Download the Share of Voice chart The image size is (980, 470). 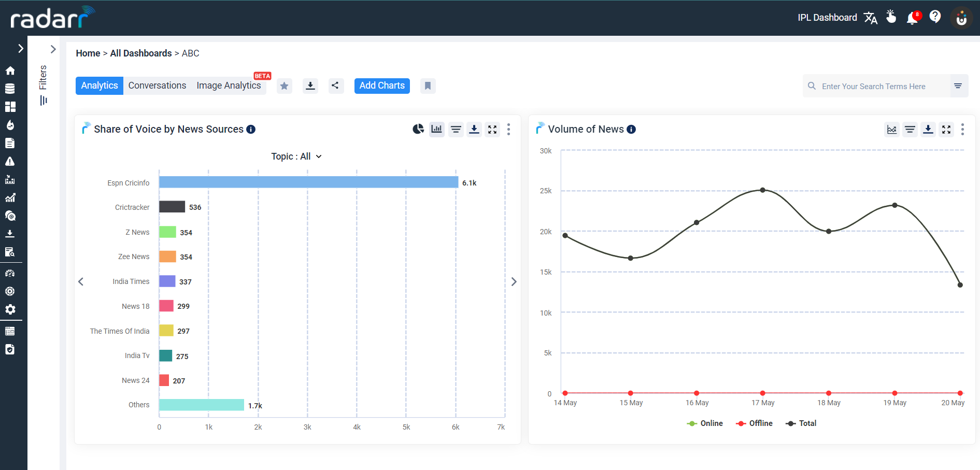coord(474,129)
